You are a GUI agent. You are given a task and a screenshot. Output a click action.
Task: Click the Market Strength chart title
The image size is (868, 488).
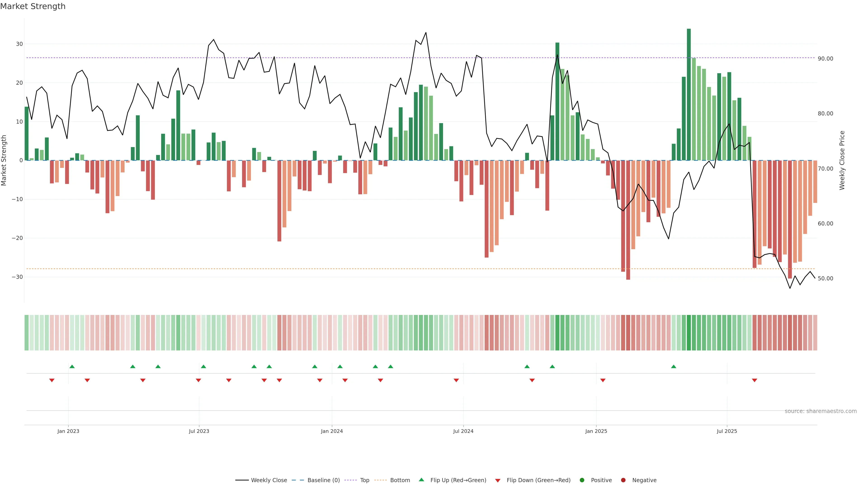point(33,6)
